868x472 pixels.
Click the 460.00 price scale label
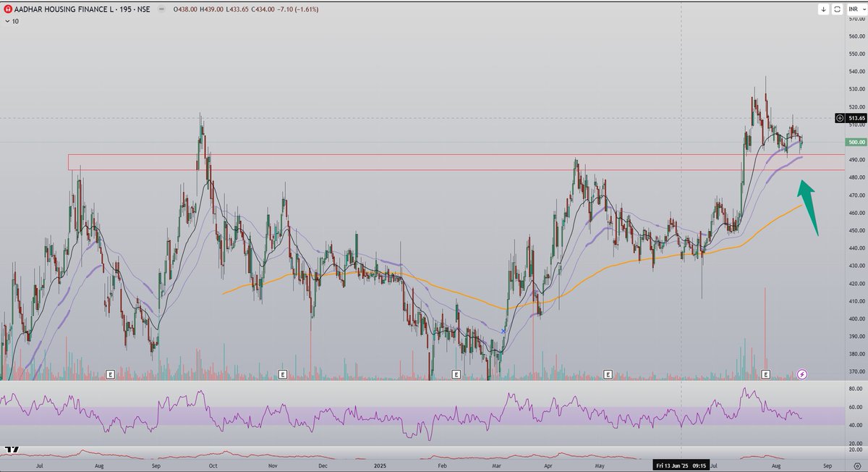pos(856,213)
